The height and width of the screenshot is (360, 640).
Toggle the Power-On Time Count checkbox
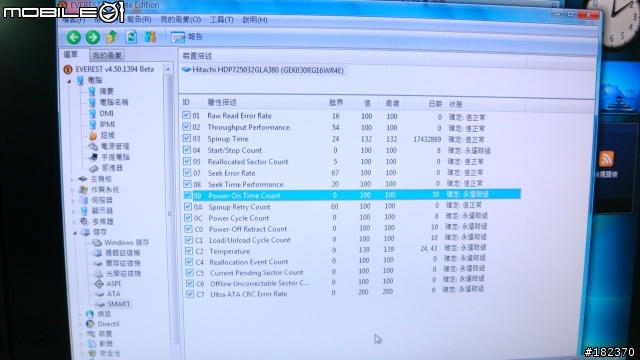tap(188, 196)
